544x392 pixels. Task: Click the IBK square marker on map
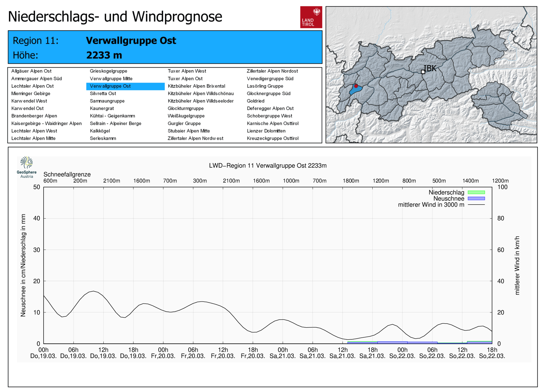[423, 72]
